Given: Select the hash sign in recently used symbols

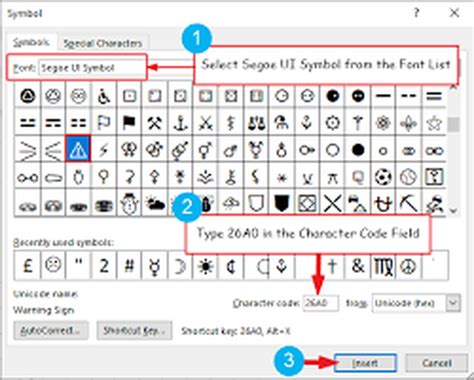Looking at the screenshot, I should tap(129, 266).
